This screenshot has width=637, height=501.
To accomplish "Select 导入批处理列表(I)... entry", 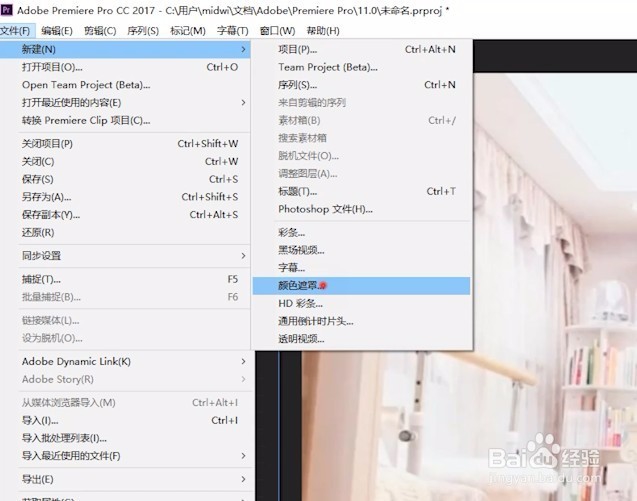I will [x=125, y=438].
